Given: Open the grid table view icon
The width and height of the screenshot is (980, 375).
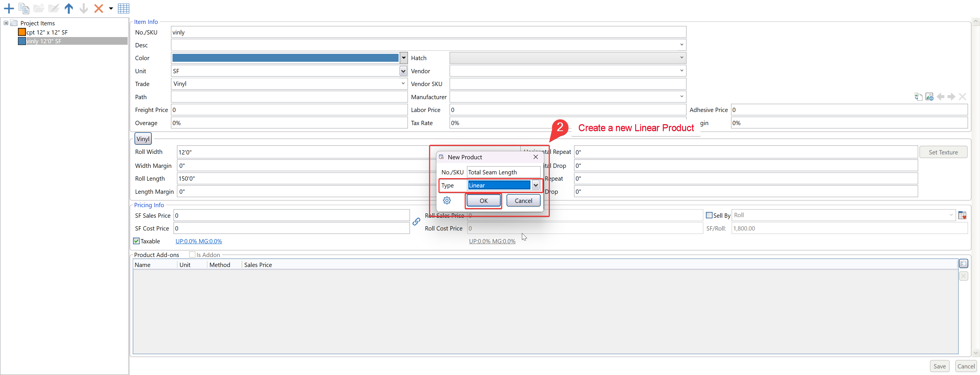Looking at the screenshot, I should point(124,8).
